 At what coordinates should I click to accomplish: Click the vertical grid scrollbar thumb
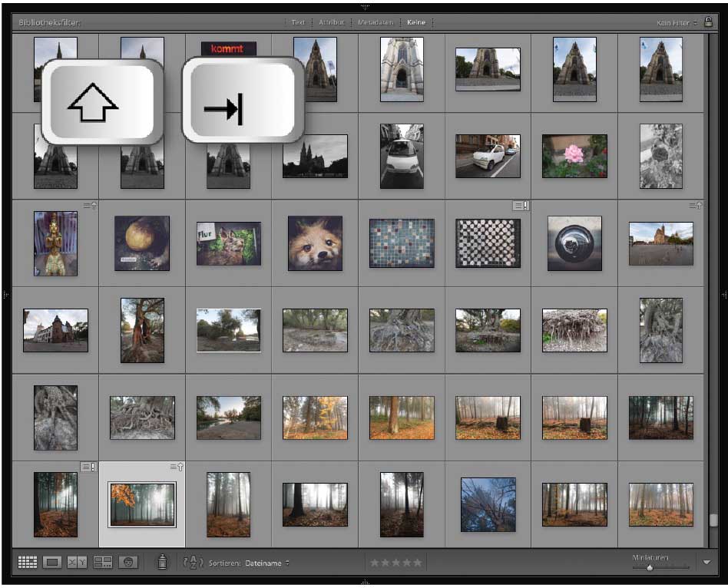coord(713,520)
